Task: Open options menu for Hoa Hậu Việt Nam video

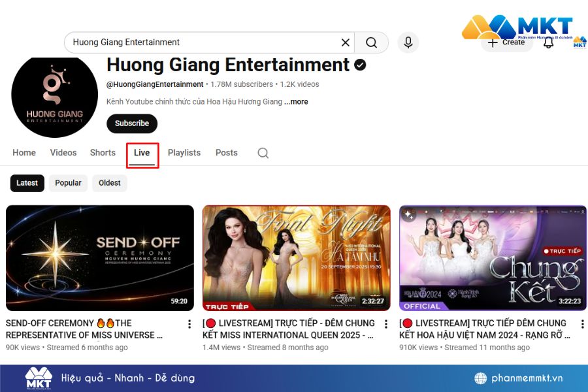Action: point(582,324)
